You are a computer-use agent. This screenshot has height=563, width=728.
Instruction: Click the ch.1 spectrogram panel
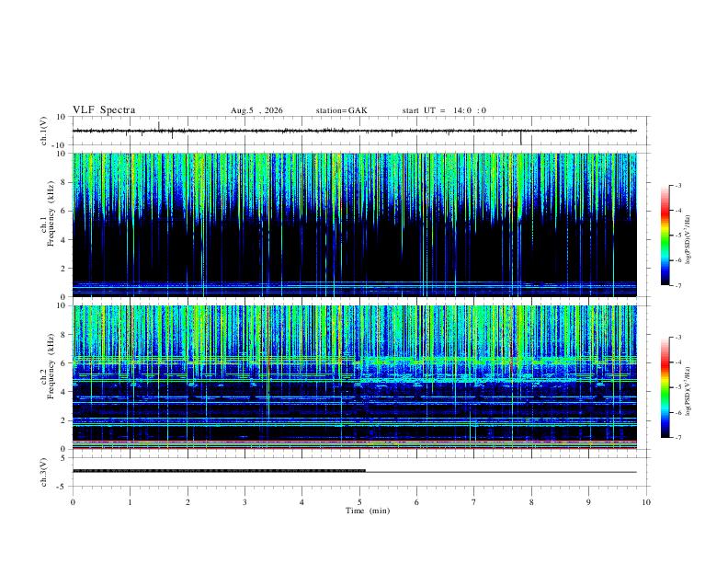[354, 224]
